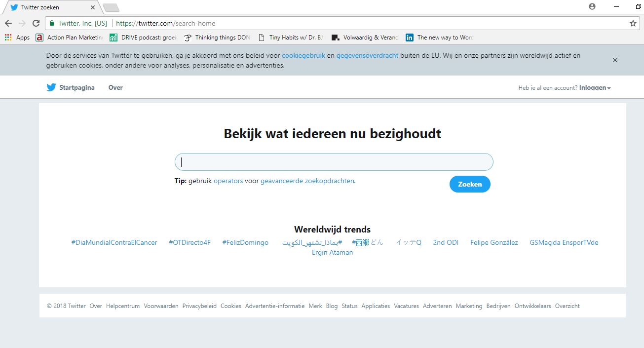Click the Felipe González trend
The height and width of the screenshot is (348, 644).
(494, 242)
